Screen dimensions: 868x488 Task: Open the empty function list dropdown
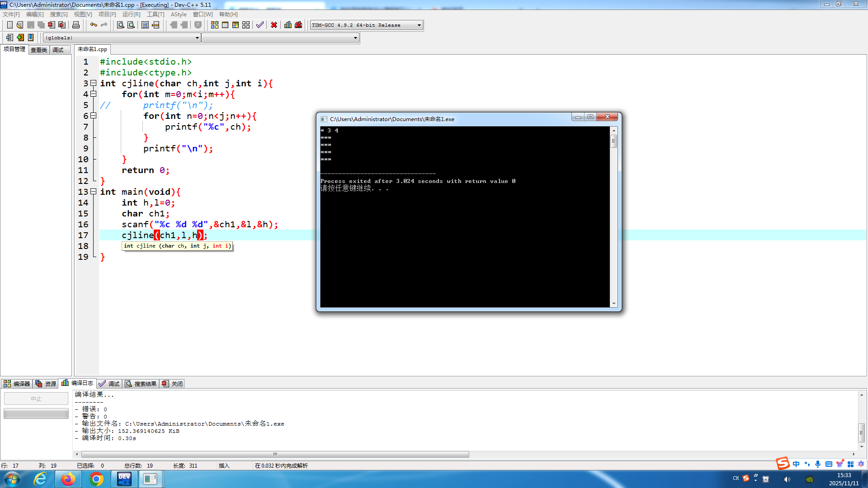pos(355,38)
